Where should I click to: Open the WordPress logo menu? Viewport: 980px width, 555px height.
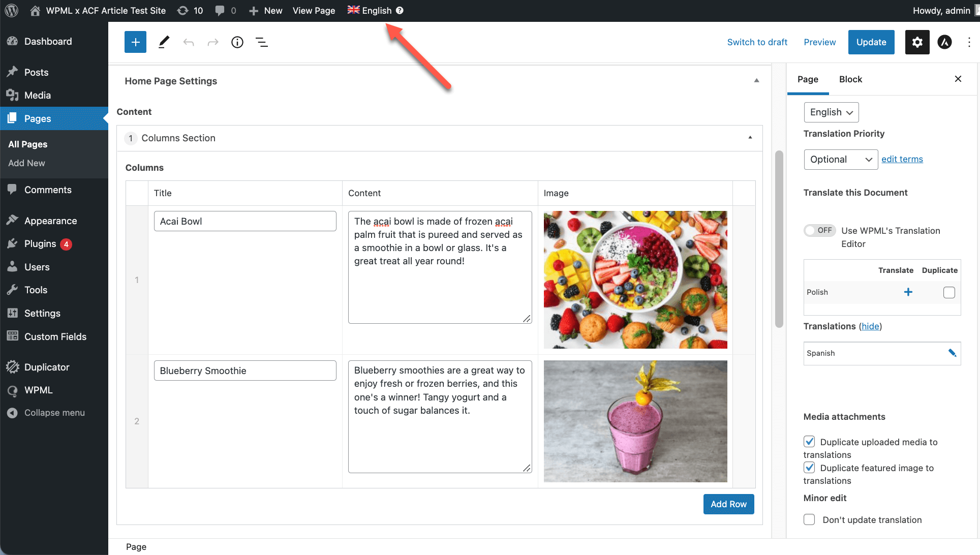click(12, 11)
